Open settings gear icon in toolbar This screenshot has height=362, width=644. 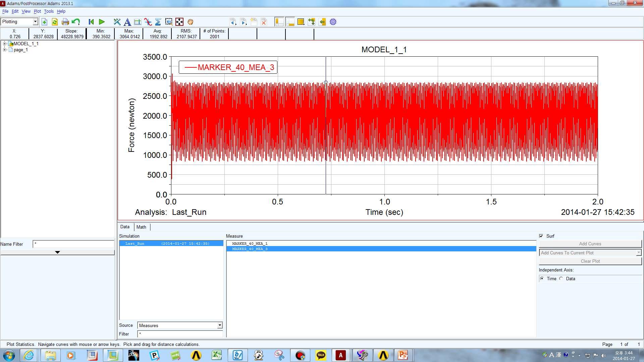coord(333,22)
